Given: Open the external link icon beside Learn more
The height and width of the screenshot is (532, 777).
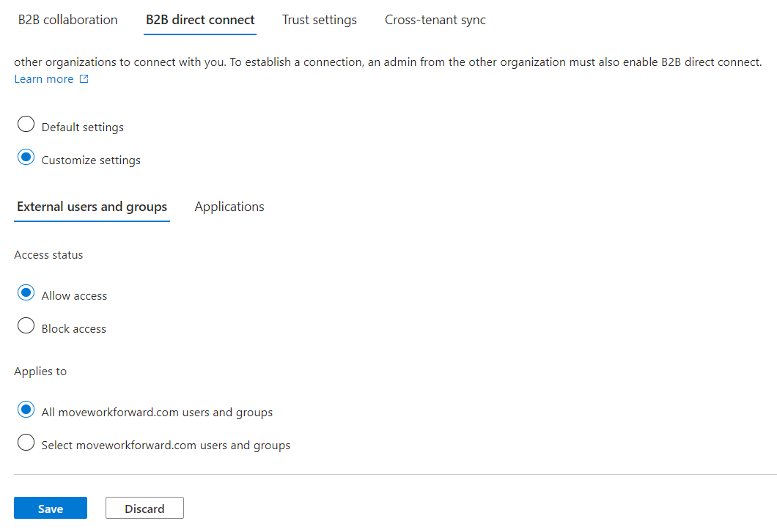Looking at the screenshot, I should pos(84,79).
